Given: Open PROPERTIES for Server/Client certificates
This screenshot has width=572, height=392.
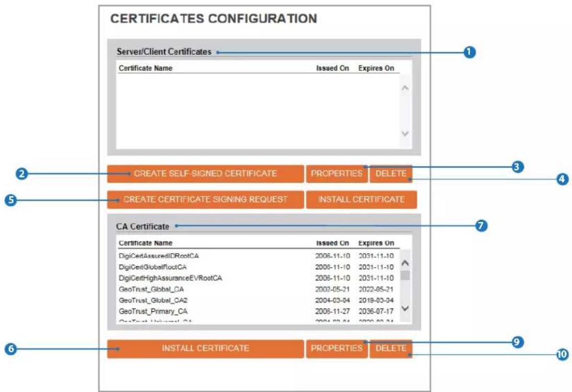Looking at the screenshot, I should point(337,174).
